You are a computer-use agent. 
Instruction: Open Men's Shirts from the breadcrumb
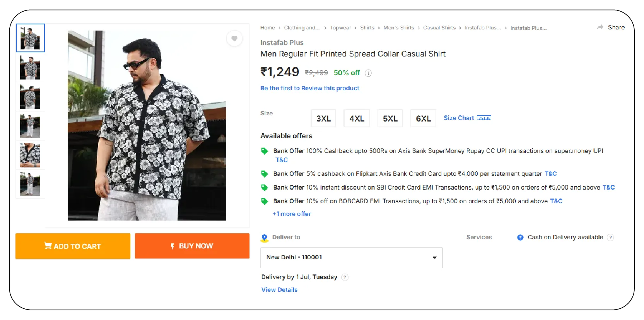point(399,27)
